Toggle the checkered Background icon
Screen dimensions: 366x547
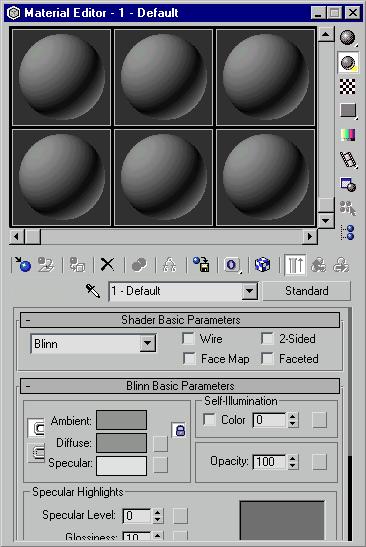(348, 87)
